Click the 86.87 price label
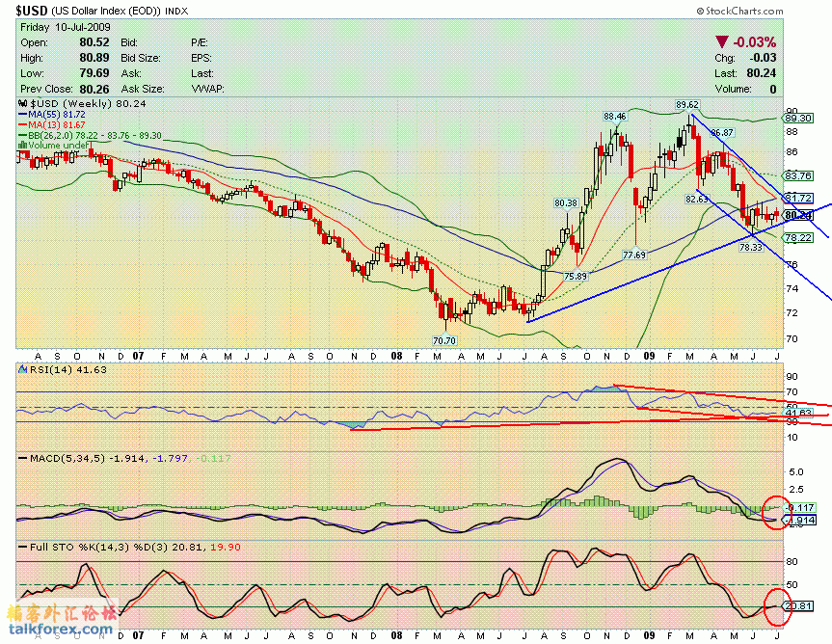 722,133
